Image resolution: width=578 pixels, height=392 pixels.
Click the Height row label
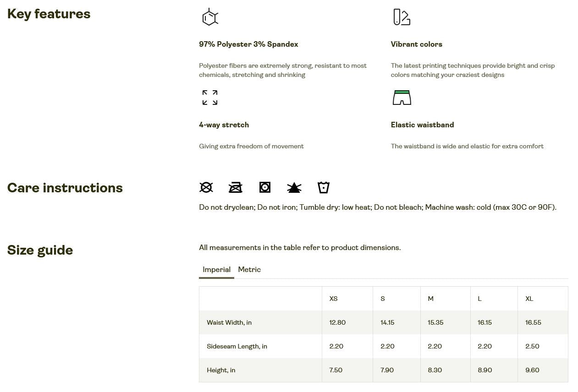coord(221,370)
